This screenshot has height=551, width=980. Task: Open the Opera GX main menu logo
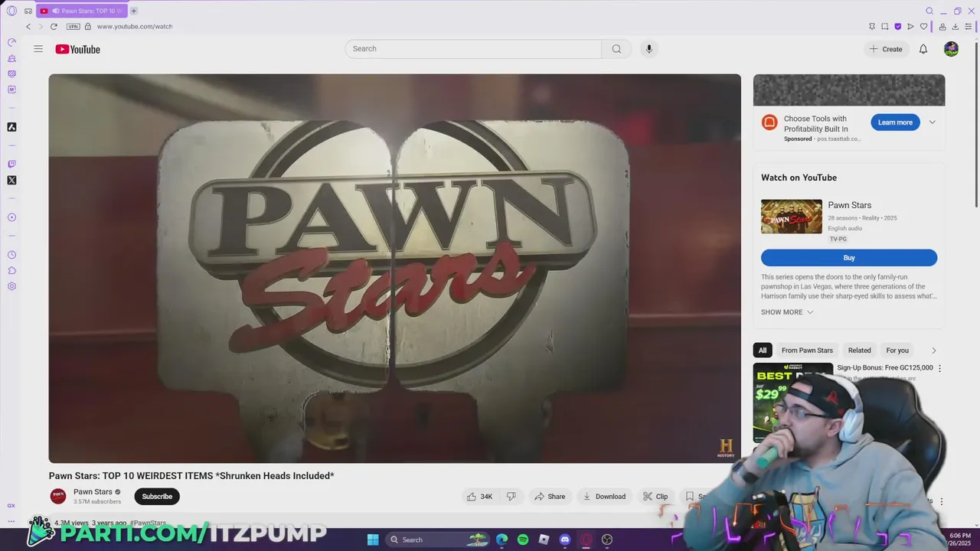pos(11,11)
